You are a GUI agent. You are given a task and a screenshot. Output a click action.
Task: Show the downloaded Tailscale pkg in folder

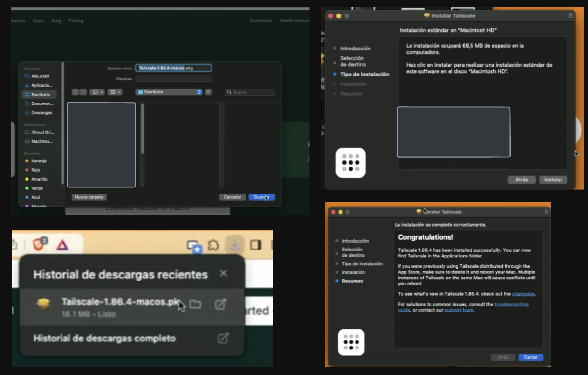point(196,305)
